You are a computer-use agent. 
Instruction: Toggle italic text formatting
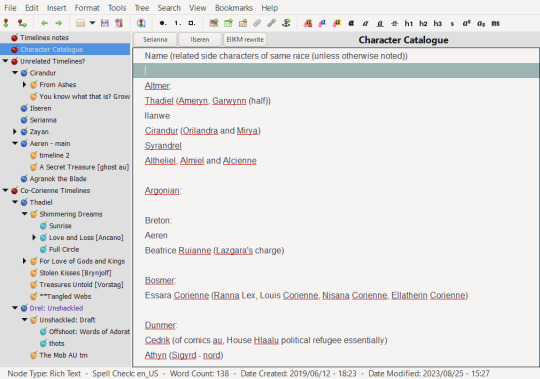tap(365, 23)
